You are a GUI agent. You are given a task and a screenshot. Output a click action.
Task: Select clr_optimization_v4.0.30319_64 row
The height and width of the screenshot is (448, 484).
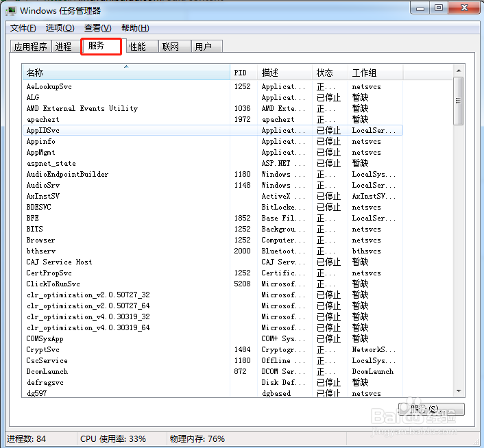213,327
